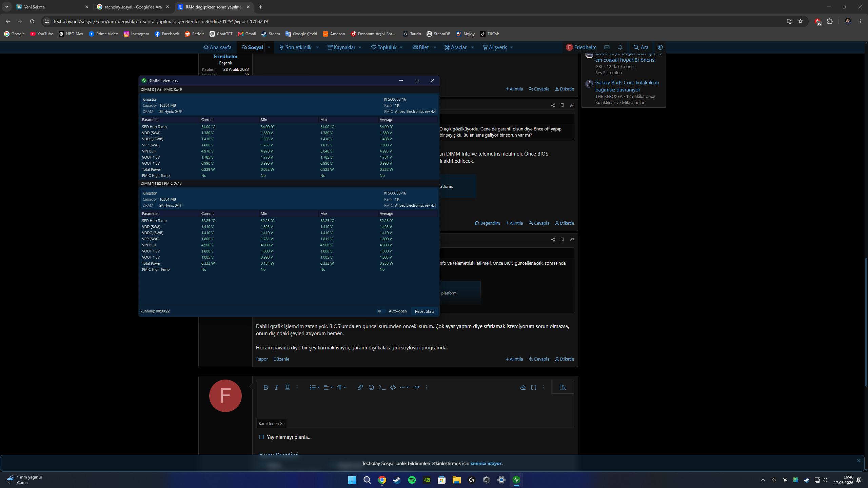
Task: Reload the page
Action: click(x=32, y=21)
